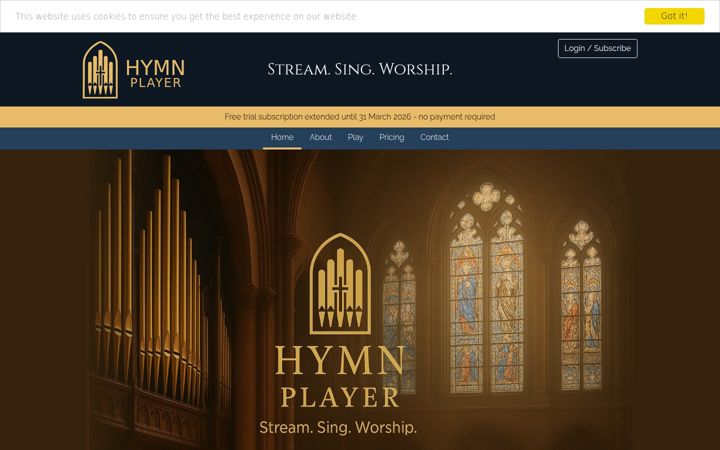The height and width of the screenshot is (450, 720).
Task: Go to the Play page
Action: pyautogui.click(x=355, y=137)
